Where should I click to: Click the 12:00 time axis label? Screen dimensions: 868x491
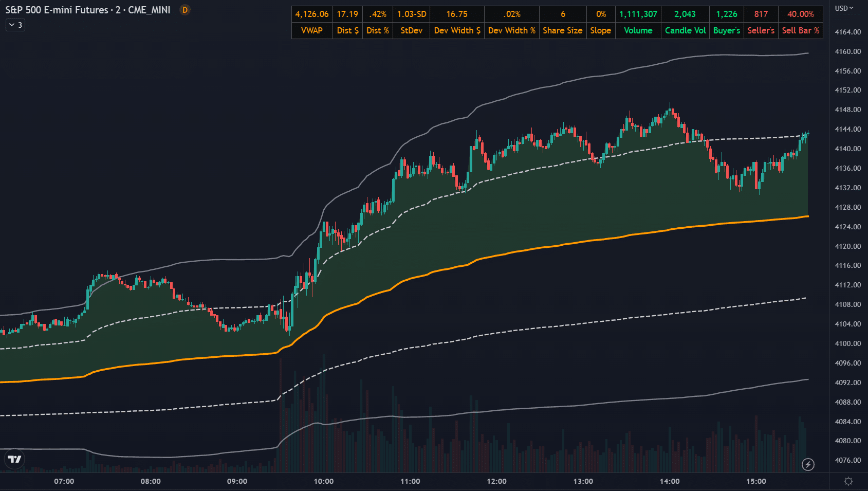click(x=496, y=481)
